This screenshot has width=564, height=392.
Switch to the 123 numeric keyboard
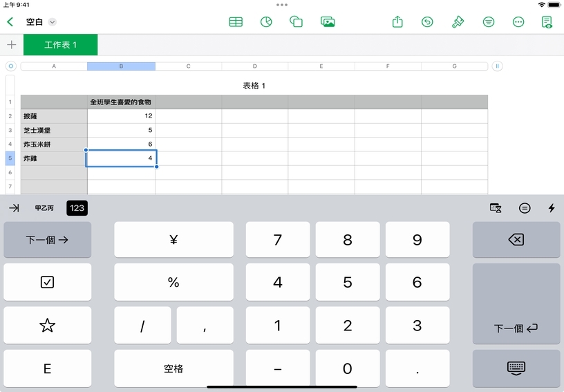(x=77, y=208)
